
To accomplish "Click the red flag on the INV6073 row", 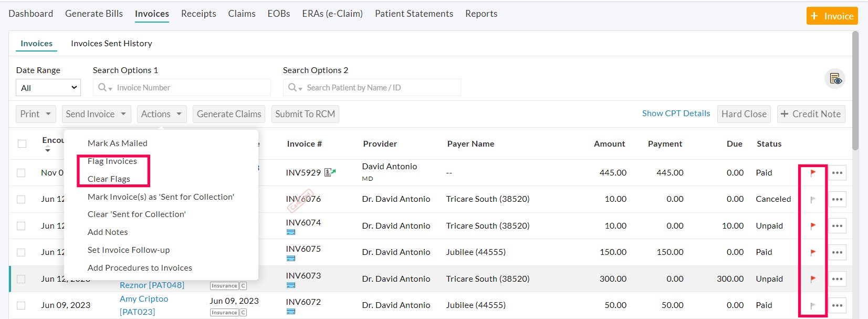I will (x=813, y=279).
